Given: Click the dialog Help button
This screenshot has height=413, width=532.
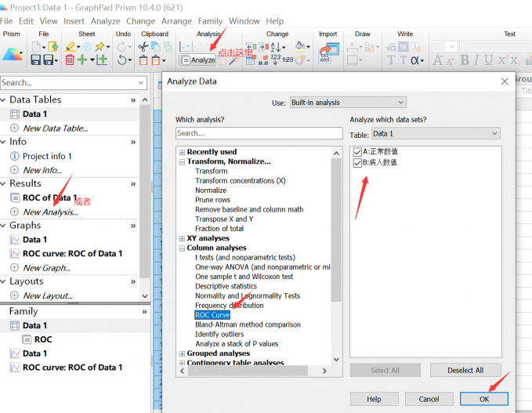Looking at the screenshot, I should (374, 399).
